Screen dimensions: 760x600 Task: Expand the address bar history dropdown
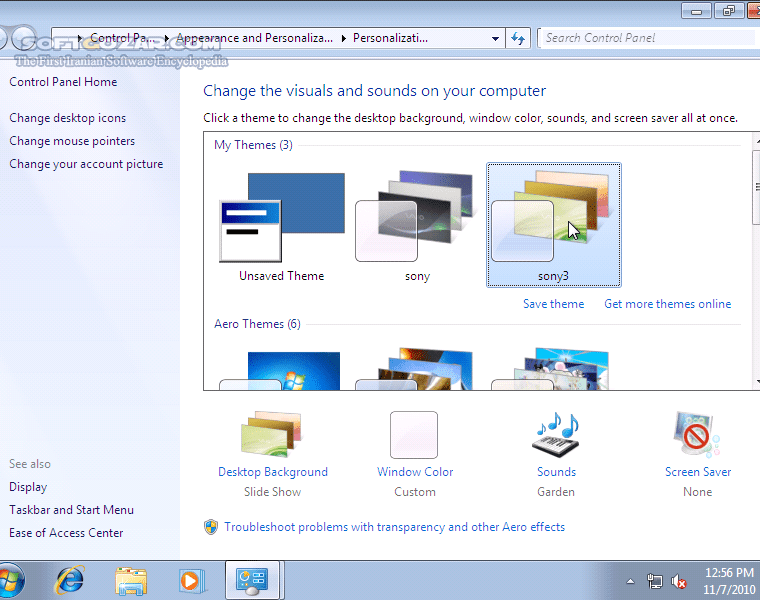(495, 38)
